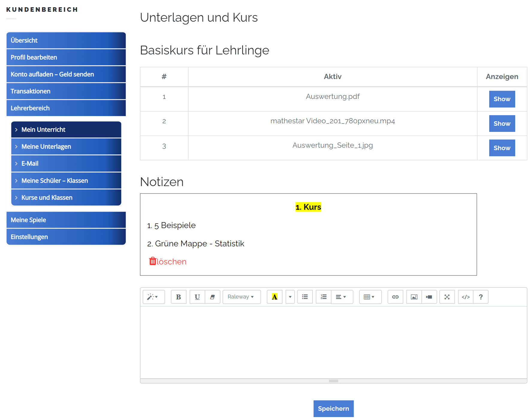Image resolution: width=531 pixels, height=420 pixels.
Task: Insert an unordered bullet list
Action: click(x=305, y=297)
